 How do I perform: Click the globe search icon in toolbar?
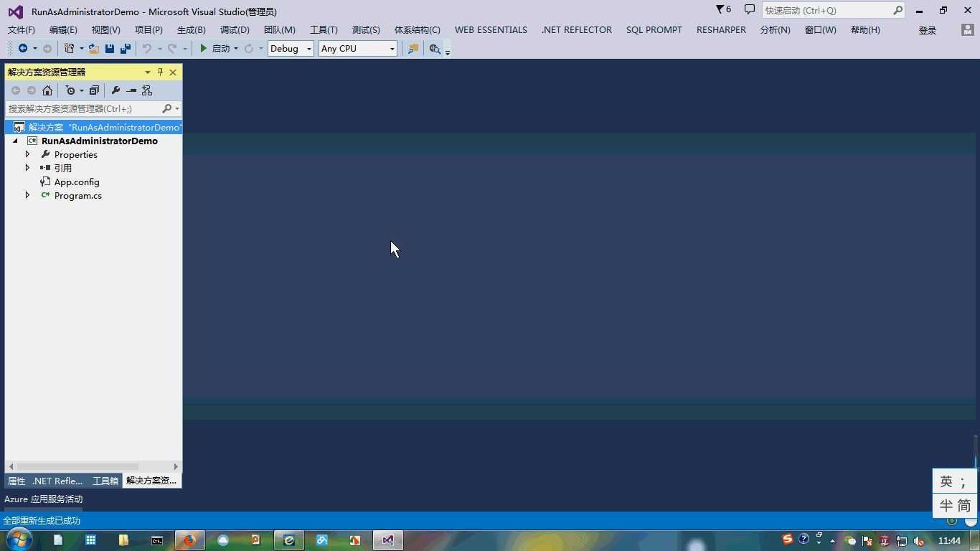pyautogui.click(x=435, y=49)
